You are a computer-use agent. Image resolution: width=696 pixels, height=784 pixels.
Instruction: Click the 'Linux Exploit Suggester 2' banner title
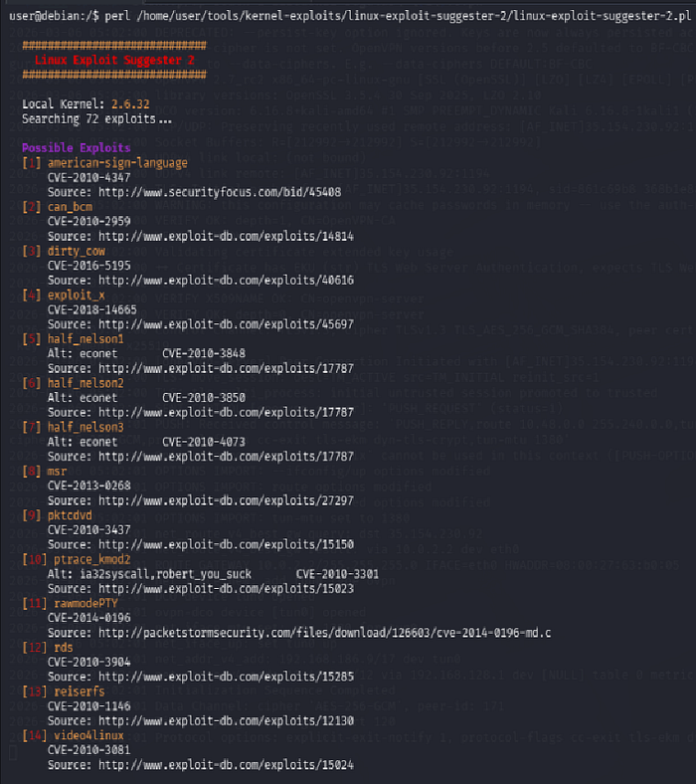(x=114, y=60)
